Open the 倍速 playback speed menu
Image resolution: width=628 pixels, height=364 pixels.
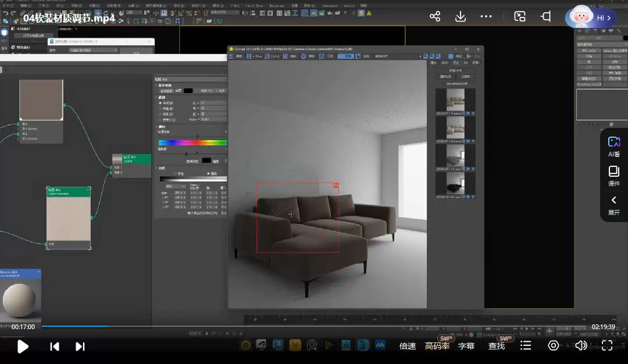coord(408,346)
